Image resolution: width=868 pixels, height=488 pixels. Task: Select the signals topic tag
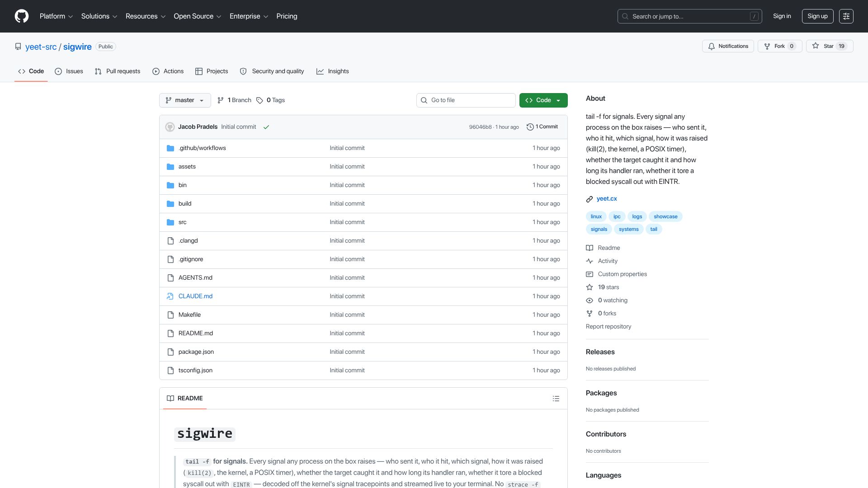(x=599, y=230)
